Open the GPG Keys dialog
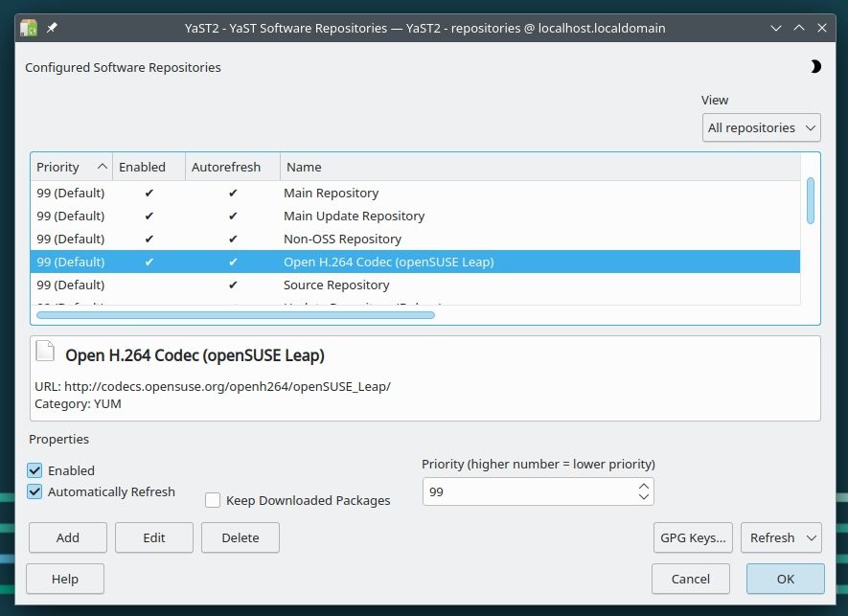 point(692,537)
